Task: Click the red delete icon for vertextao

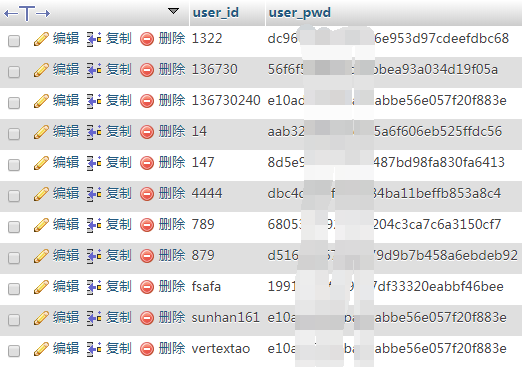Action: [147, 349]
